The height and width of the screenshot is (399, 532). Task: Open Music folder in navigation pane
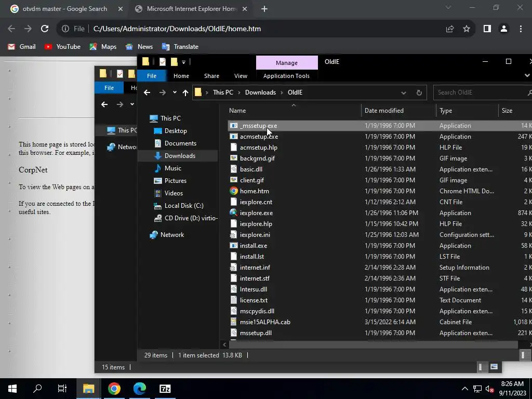(x=172, y=168)
